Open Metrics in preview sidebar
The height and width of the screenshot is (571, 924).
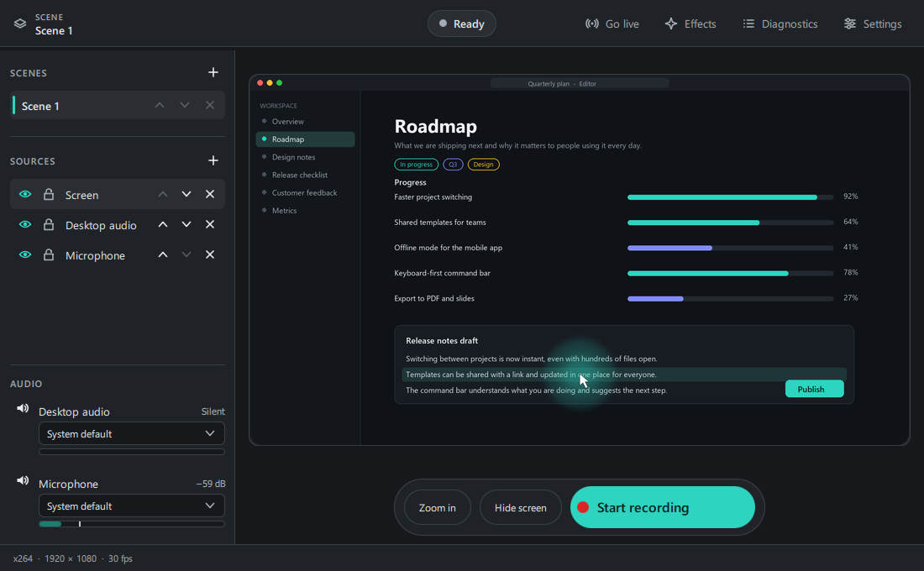click(x=305, y=211)
